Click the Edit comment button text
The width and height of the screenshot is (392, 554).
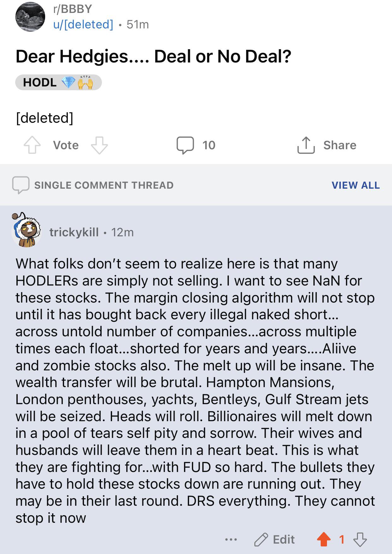click(284, 540)
